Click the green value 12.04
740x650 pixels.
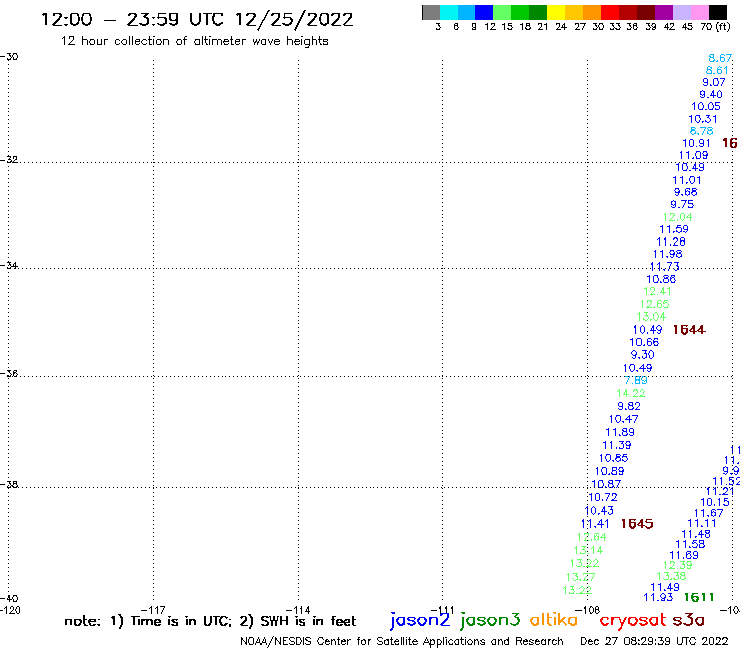[x=677, y=217]
